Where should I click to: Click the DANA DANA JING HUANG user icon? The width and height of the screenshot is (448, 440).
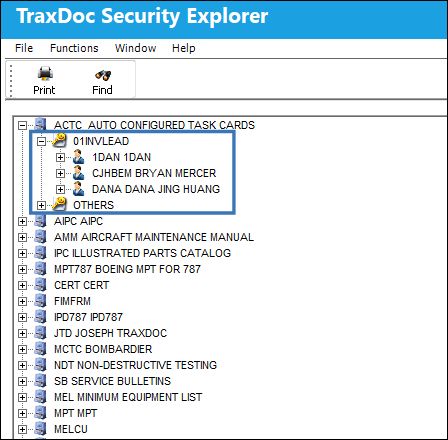tap(78, 188)
